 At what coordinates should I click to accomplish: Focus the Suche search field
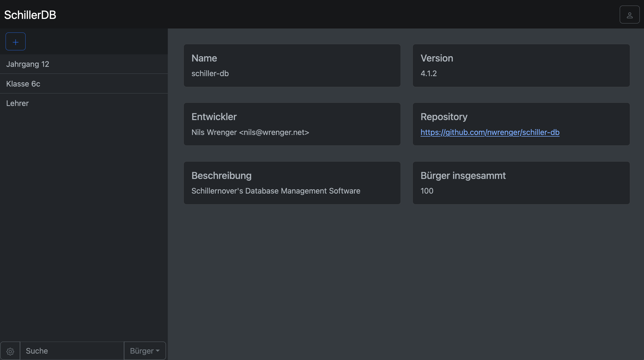[72, 351]
